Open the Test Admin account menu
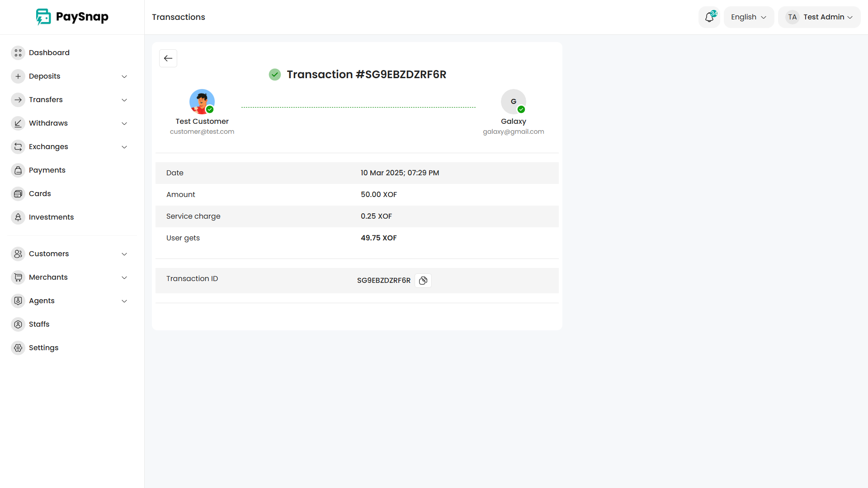Screen dimensions: 868x488 [x=819, y=17]
